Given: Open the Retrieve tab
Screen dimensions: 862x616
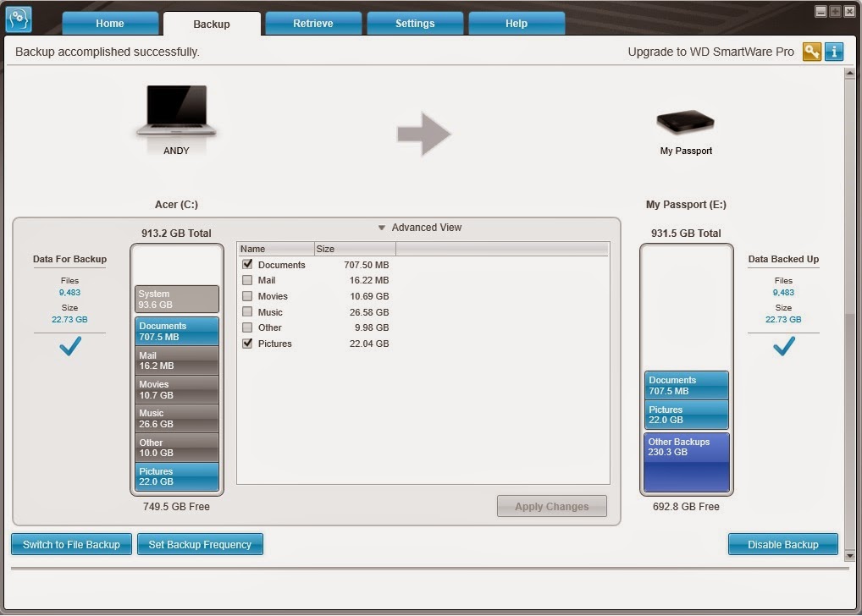Looking at the screenshot, I should coord(313,23).
